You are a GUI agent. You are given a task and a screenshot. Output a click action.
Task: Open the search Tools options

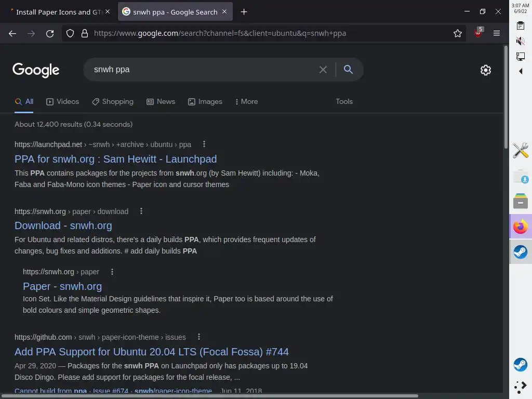click(x=344, y=101)
